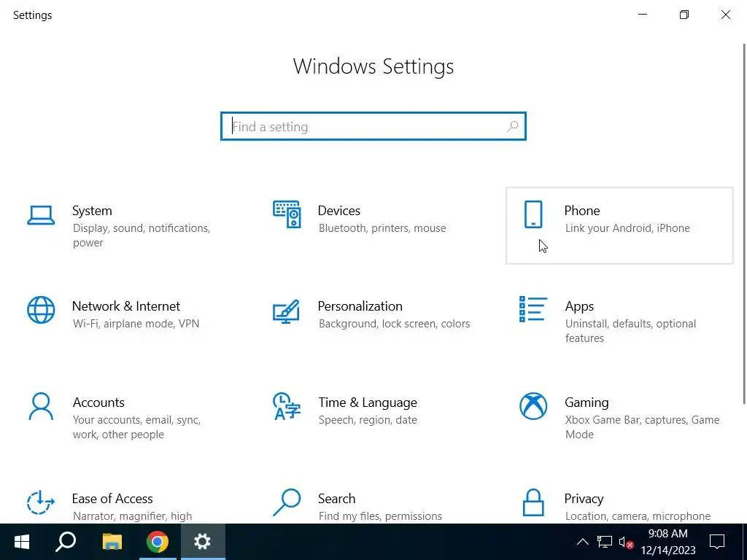Open the Ease of Access heading
This screenshot has width=747, height=560.
pos(112,499)
